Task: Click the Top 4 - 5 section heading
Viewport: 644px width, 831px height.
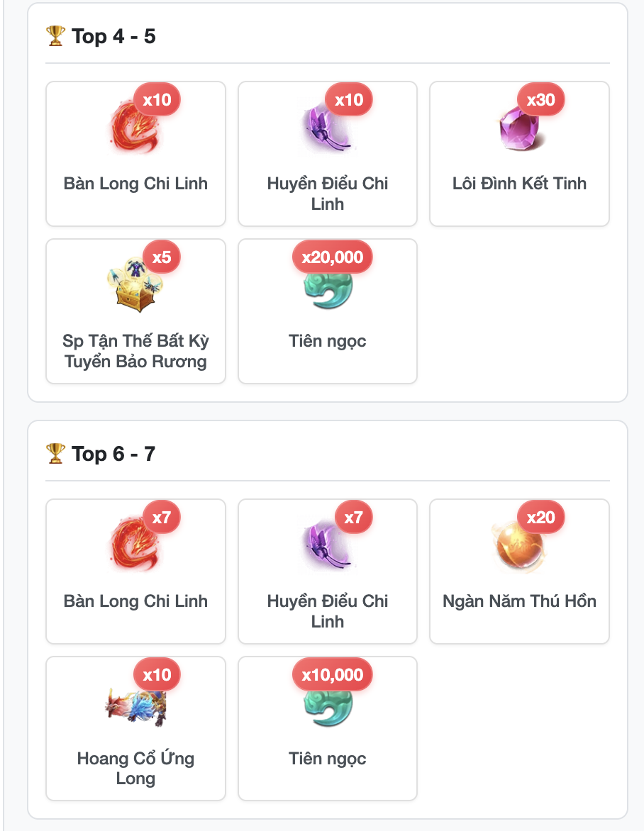Action: 113,37
